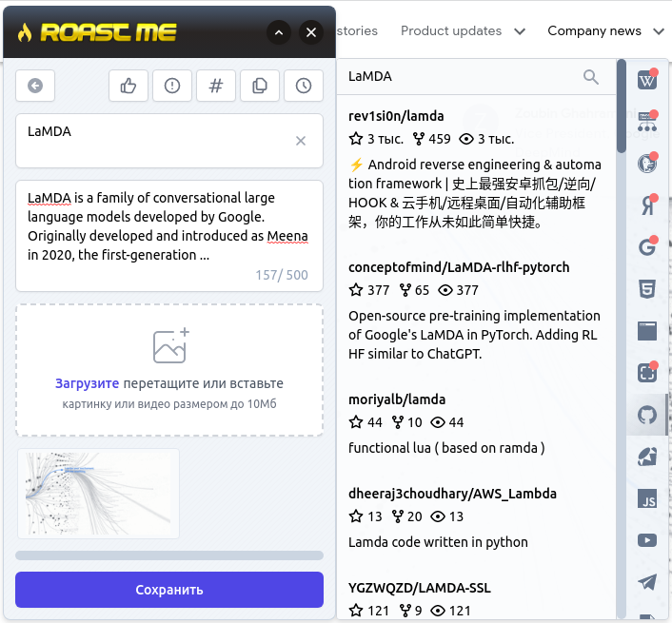This screenshot has height=623, width=672.
Task: Clear the LaMDA title field with X
Action: coord(301,141)
